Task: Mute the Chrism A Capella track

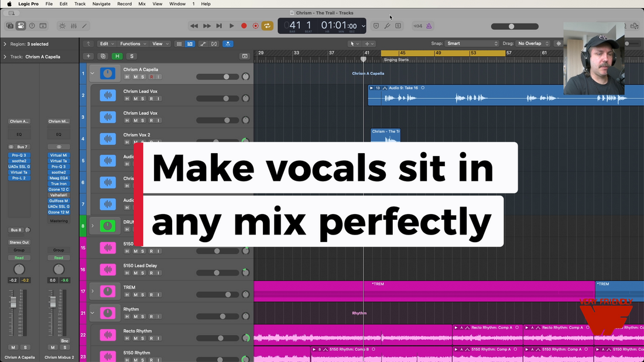Action: pyautogui.click(x=135, y=77)
